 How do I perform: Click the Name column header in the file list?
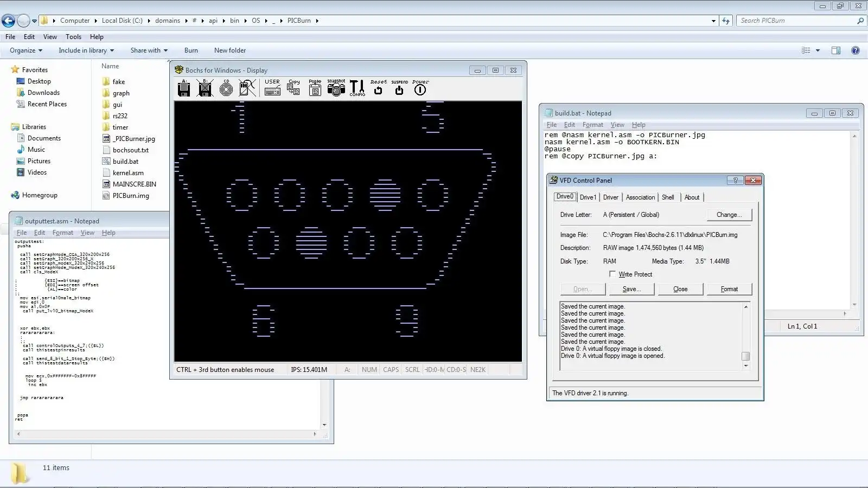coord(110,66)
